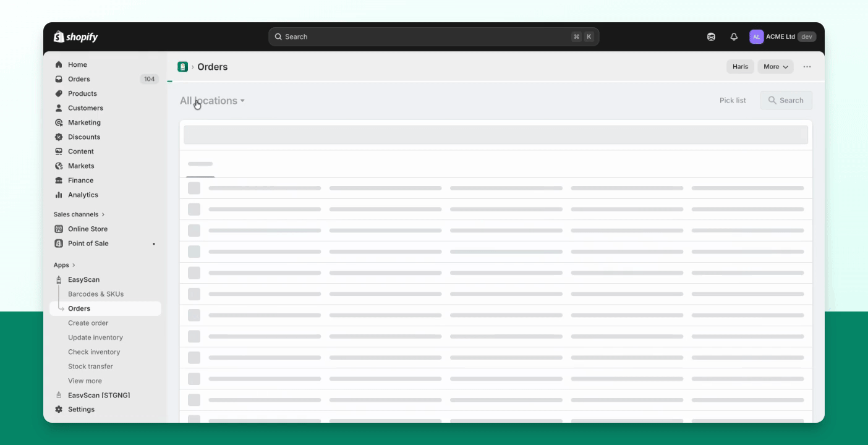Viewport: 868px width, 445px height.
Task: Open the More dropdown button
Action: click(775, 67)
